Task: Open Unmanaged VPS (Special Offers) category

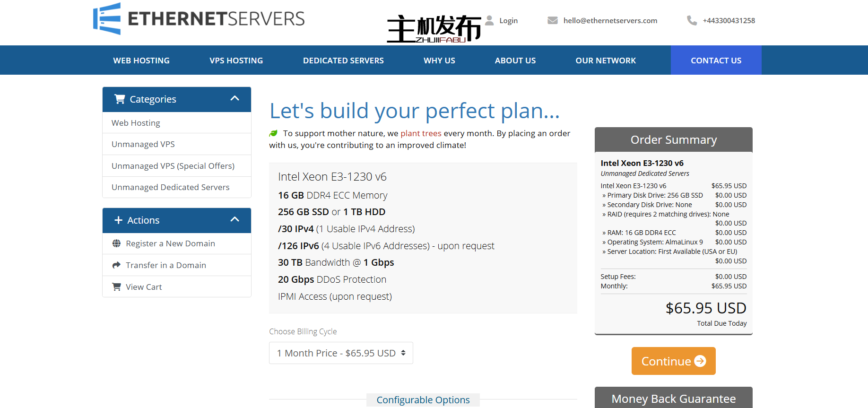Action: point(173,166)
